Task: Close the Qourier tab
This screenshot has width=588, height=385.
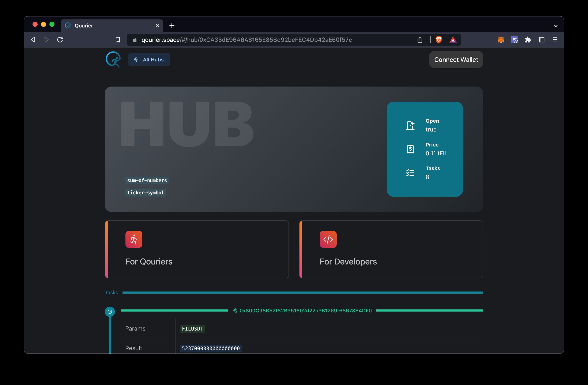Action: [157, 26]
